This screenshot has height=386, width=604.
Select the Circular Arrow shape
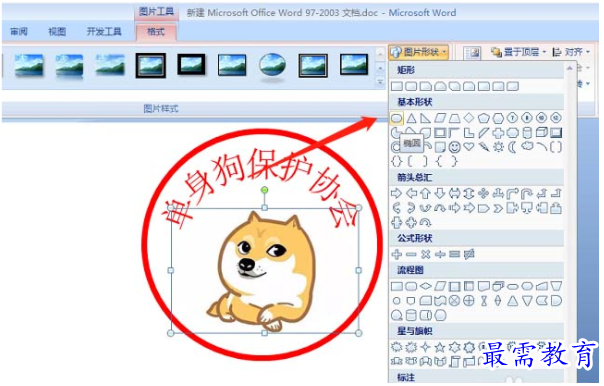point(426,223)
